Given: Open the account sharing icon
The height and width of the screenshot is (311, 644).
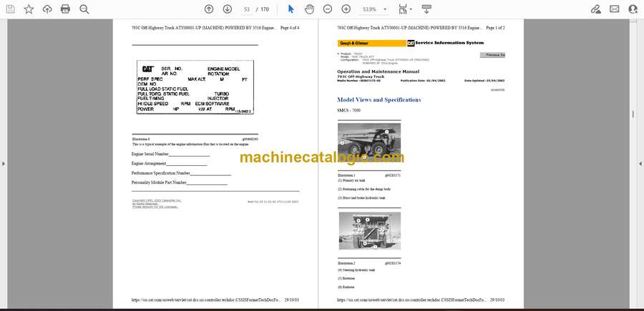Looking at the screenshot, I should 633,9.
